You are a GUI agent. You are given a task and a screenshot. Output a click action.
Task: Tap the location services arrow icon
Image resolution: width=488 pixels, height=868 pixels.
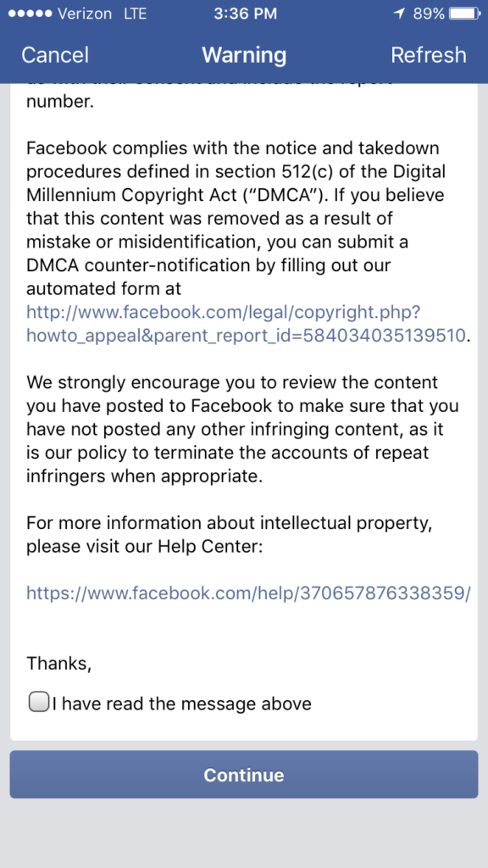point(399,14)
